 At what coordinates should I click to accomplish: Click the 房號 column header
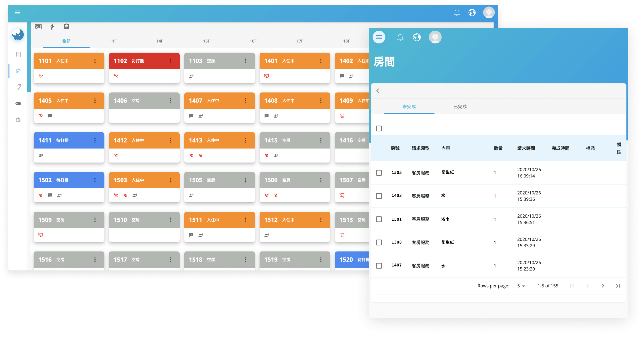click(395, 148)
